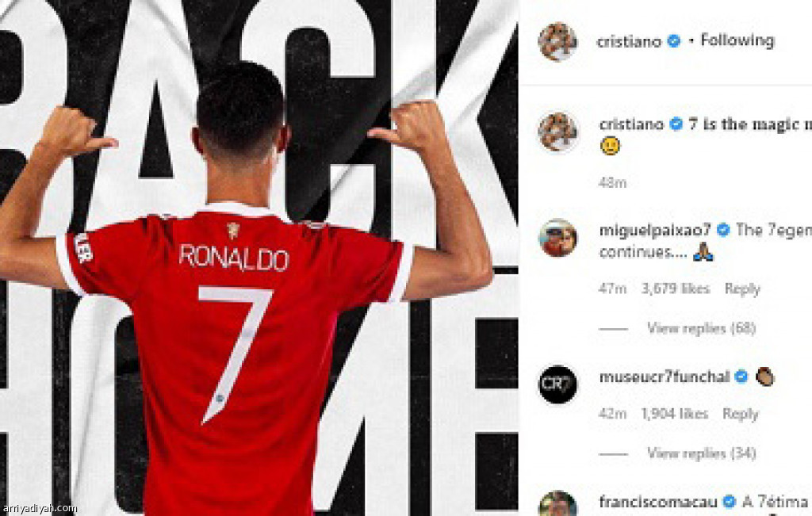812x516 pixels.
Task: Open franciscomacau profile avatar
Action: tap(557, 505)
